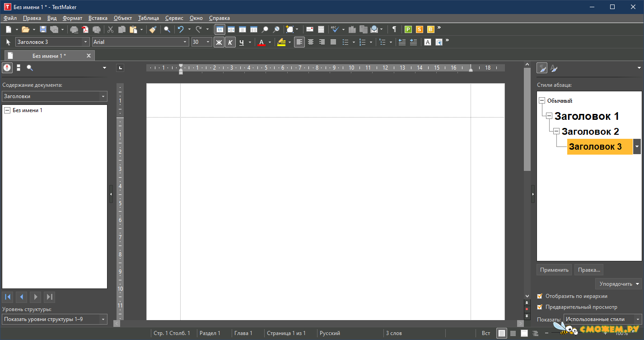This screenshot has width=644, height=340.
Task: Go to next heading navigation button
Action: [36, 297]
